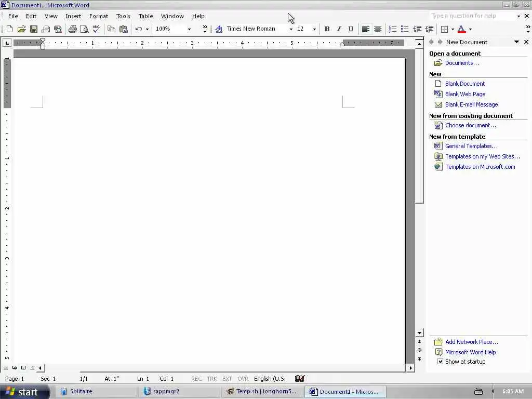Click the Print toolbar icon
Image resolution: width=532 pixels, height=399 pixels.
point(72,29)
